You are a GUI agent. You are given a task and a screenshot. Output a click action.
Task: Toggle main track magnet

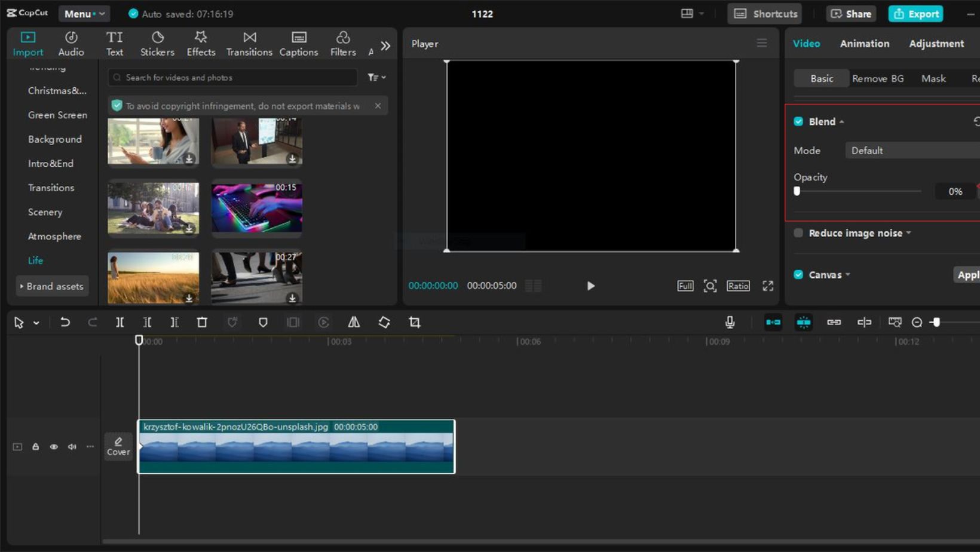tap(773, 323)
